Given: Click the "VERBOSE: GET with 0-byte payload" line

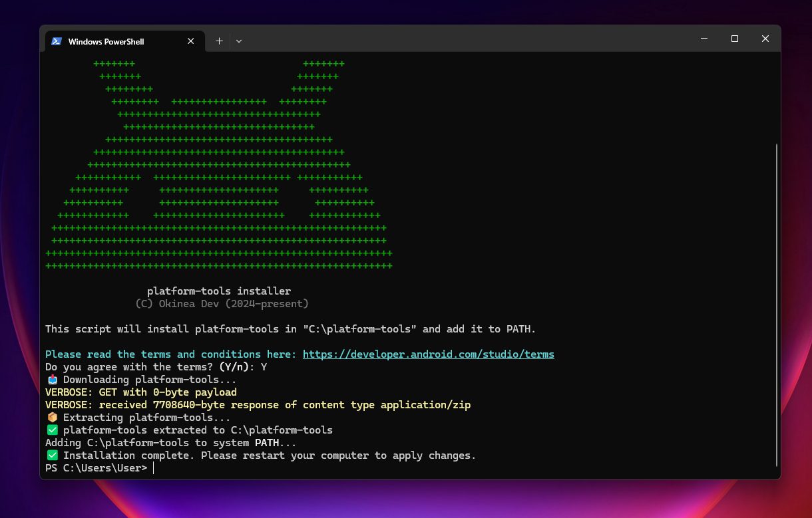Looking at the screenshot, I should [141, 392].
